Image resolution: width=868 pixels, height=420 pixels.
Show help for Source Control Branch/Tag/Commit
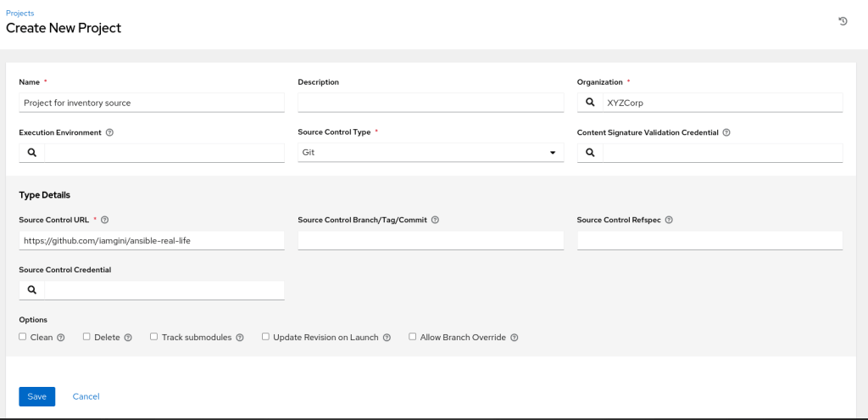coord(435,220)
